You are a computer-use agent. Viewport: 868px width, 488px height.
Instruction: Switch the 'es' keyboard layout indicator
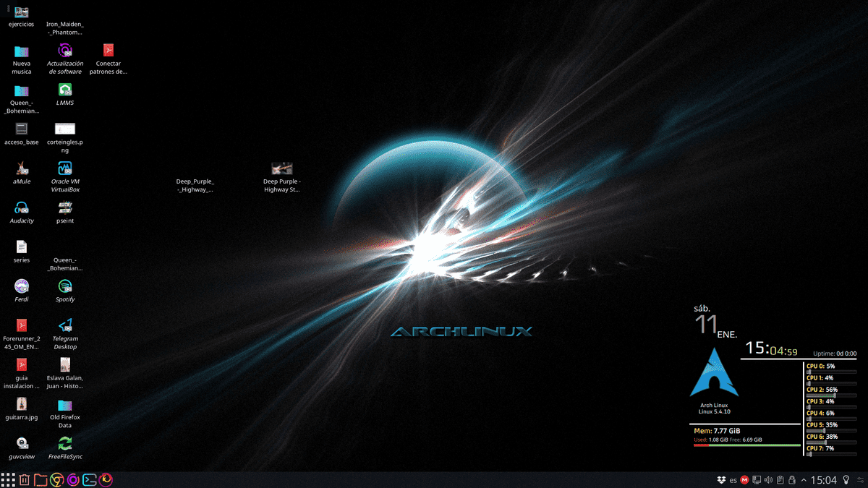pyautogui.click(x=733, y=480)
